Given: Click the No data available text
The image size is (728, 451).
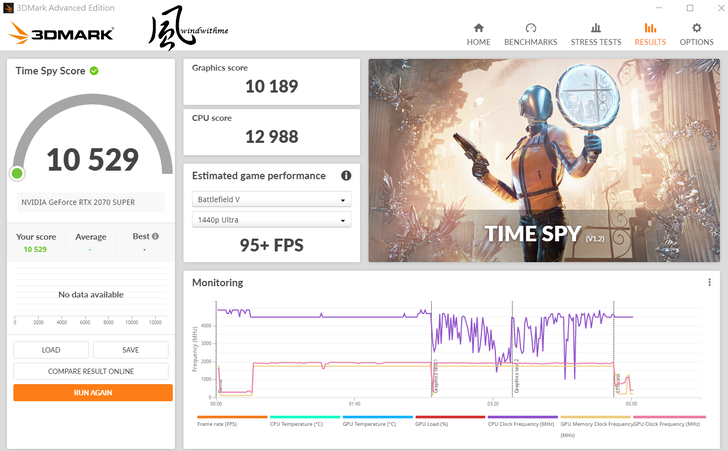Looking at the screenshot, I should pyautogui.click(x=91, y=294).
